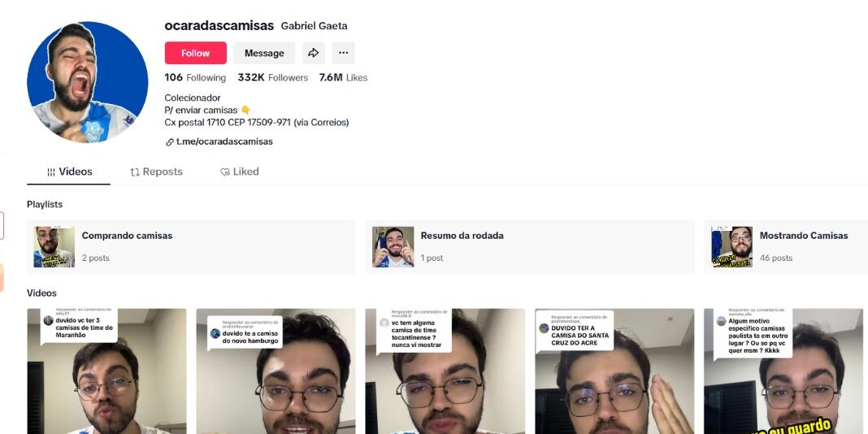The width and height of the screenshot is (868, 434).
Task: Play the Santa Cruz do Acre video
Action: (x=614, y=371)
